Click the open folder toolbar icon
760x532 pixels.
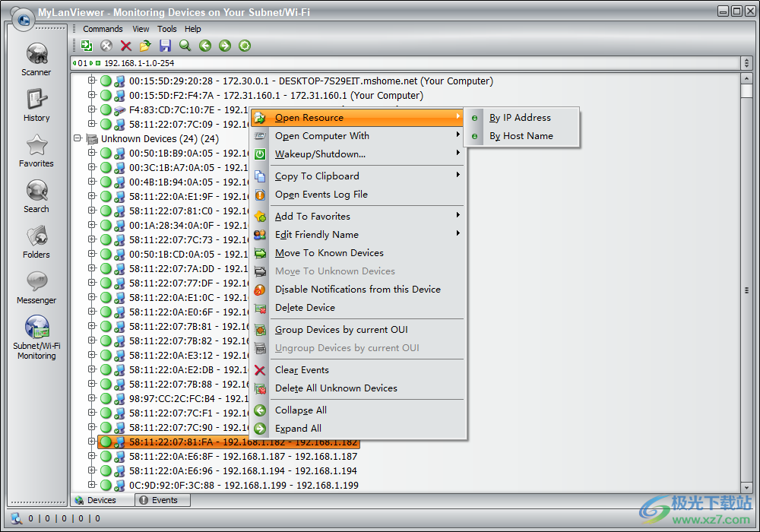[x=145, y=46]
